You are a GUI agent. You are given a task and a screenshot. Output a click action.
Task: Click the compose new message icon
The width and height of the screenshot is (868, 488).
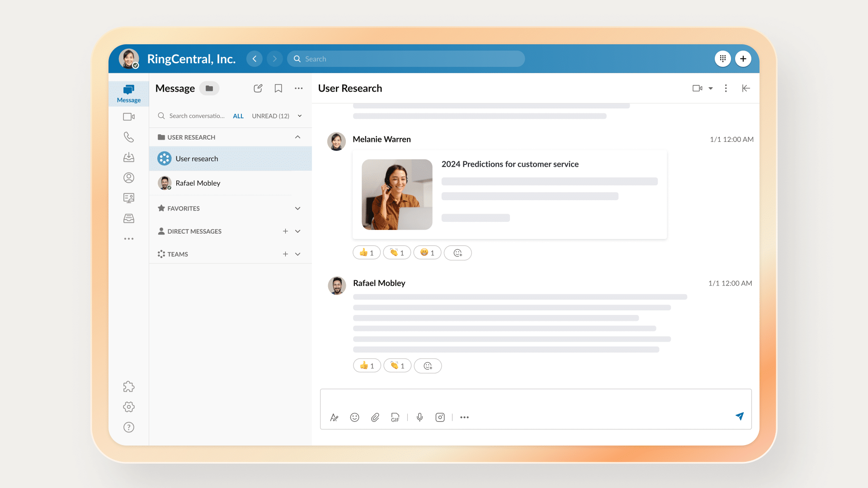(x=258, y=89)
